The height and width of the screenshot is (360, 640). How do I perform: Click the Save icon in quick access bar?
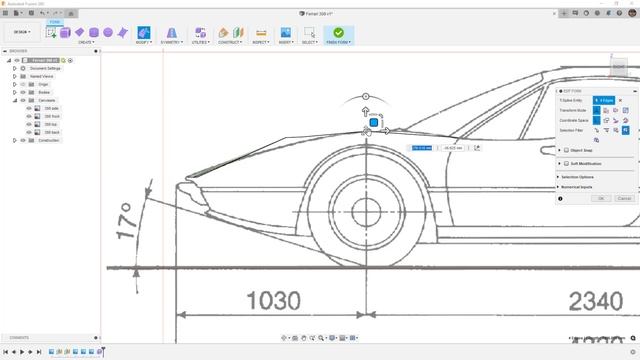pyautogui.click(x=31, y=13)
